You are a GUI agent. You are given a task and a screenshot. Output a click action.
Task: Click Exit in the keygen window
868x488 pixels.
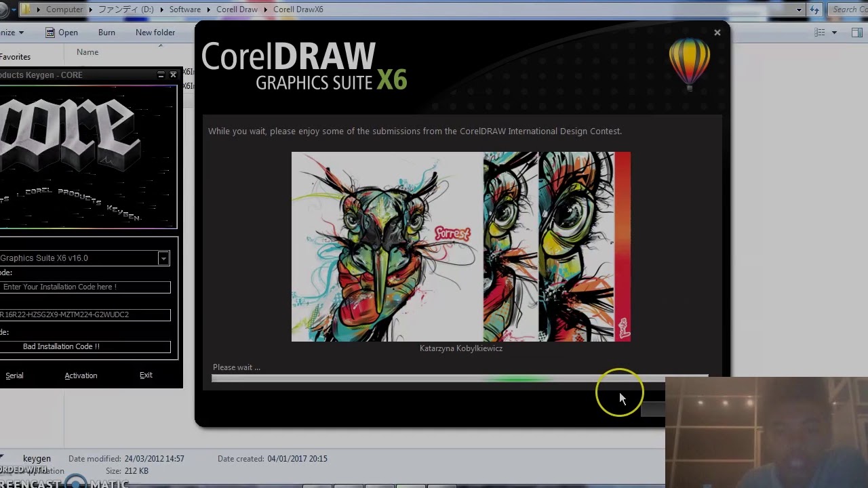[x=146, y=375]
